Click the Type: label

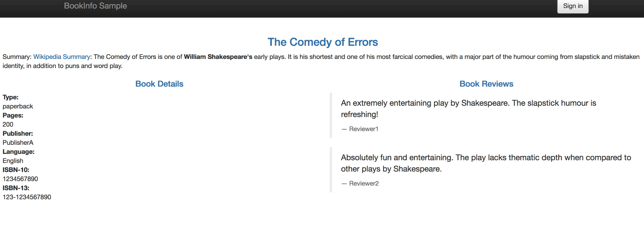point(10,97)
